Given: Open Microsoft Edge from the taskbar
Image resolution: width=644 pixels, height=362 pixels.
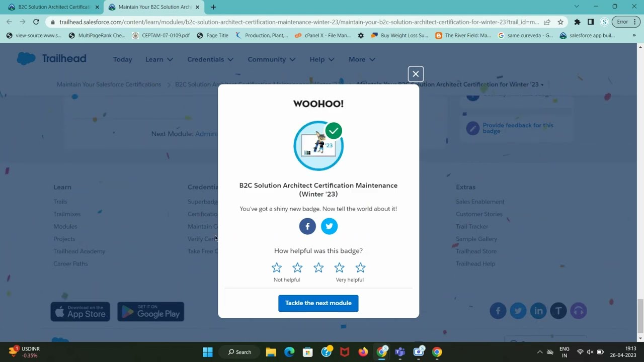Looking at the screenshot, I should 289,352.
